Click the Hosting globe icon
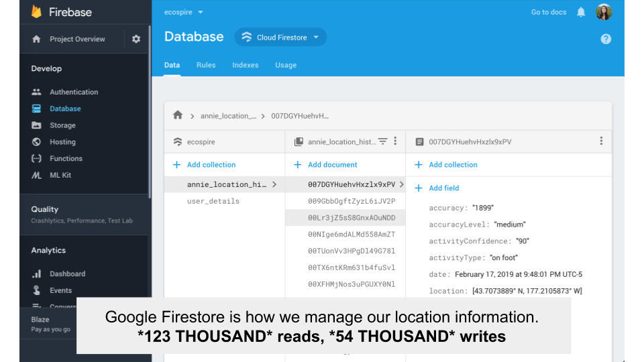 [x=36, y=141]
